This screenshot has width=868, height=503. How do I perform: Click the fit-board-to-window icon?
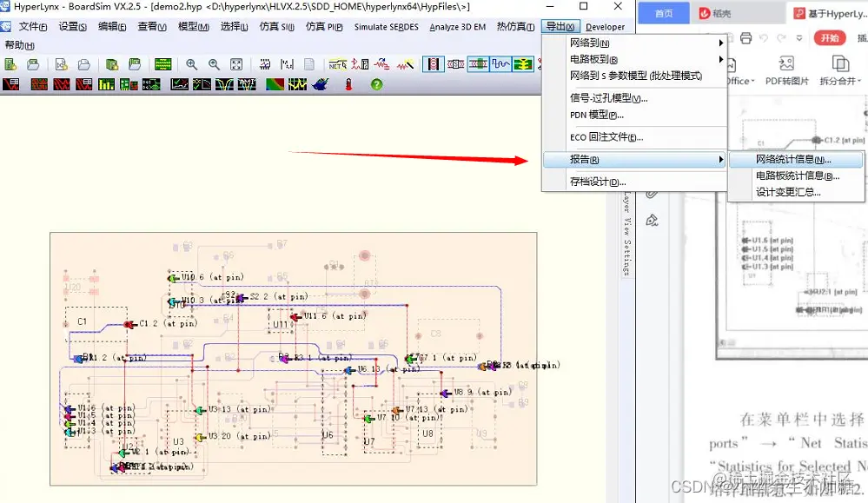[235, 64]
